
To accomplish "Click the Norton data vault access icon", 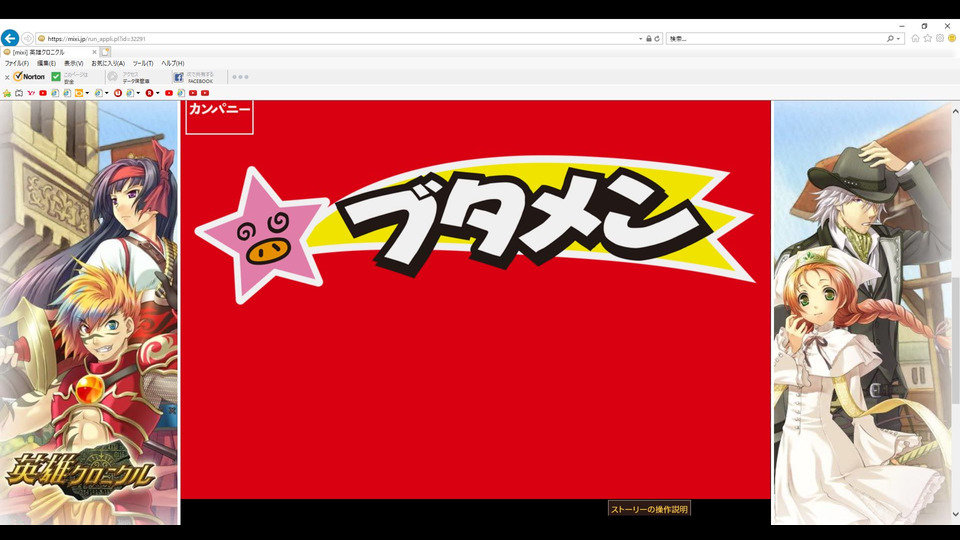I will 113,77.
